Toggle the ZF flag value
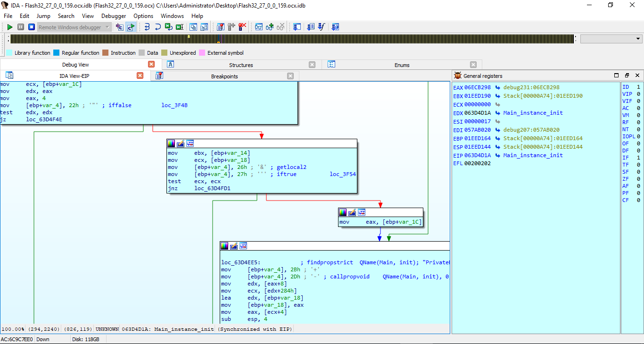Viewport: 644px width, 344px height. point(638,179)
